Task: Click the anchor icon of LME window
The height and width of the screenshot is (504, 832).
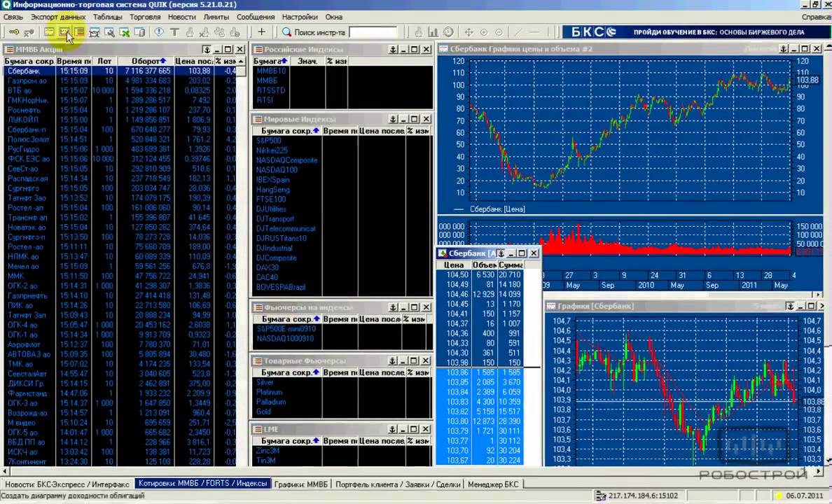Action: click(393, 428)
